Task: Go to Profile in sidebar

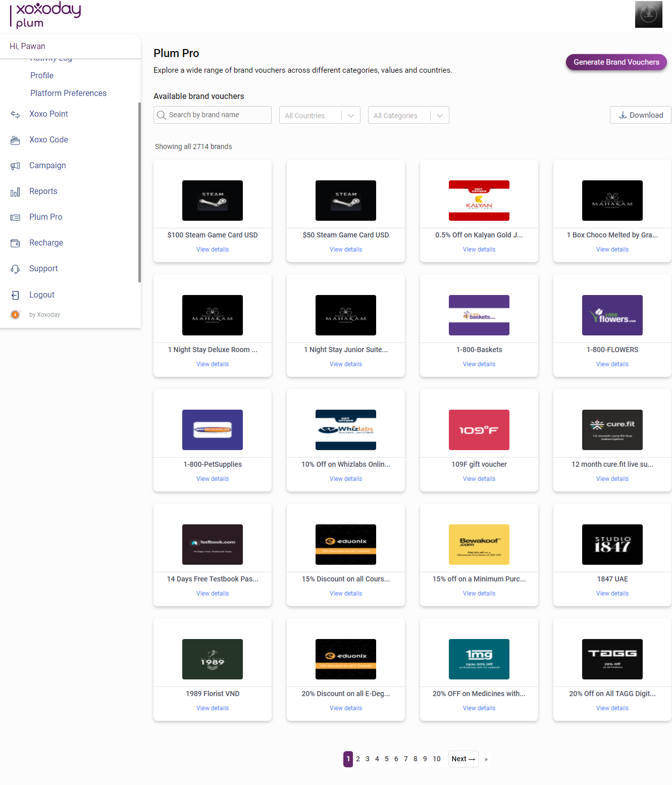Action: [42, 75]
